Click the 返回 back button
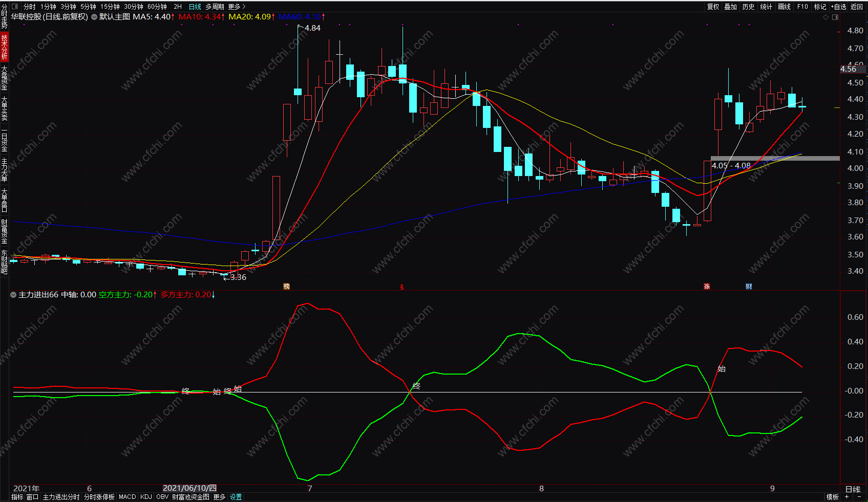This screenshot has width=868, height=502. (x=857, y=7)
